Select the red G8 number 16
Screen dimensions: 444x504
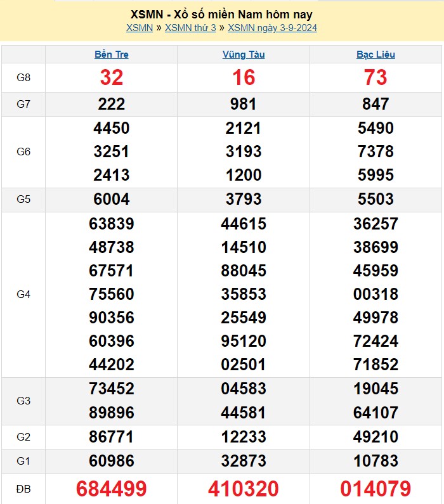coord(244,77)
